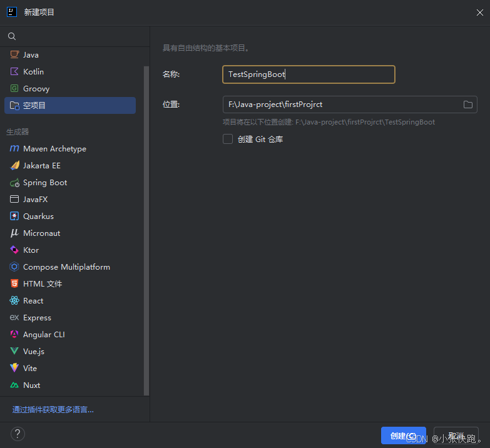Click the React atom icon
The width and height of the screenshot is (490, 448).
[14, 300]
